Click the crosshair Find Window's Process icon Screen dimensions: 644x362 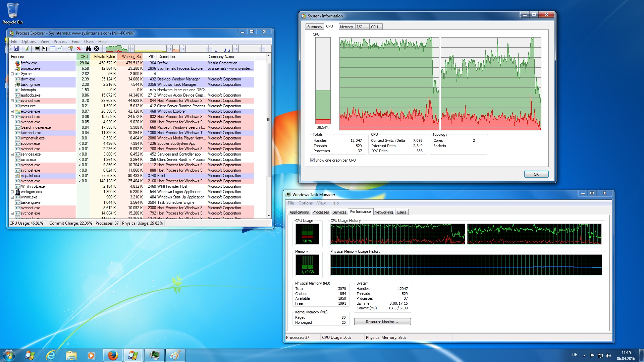coord(96,49)
